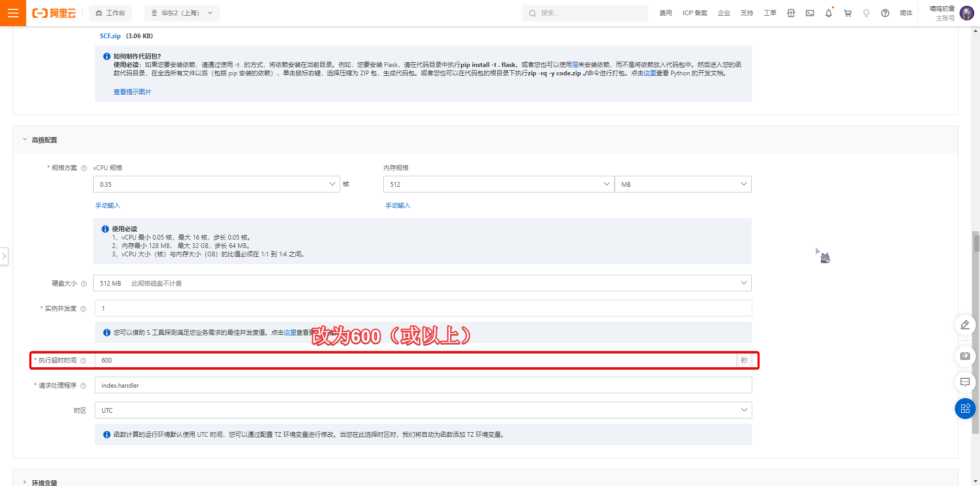This screenshot has width=980, height=486.
Task: Click the 执行超时时间 input field
Action: 416,360
